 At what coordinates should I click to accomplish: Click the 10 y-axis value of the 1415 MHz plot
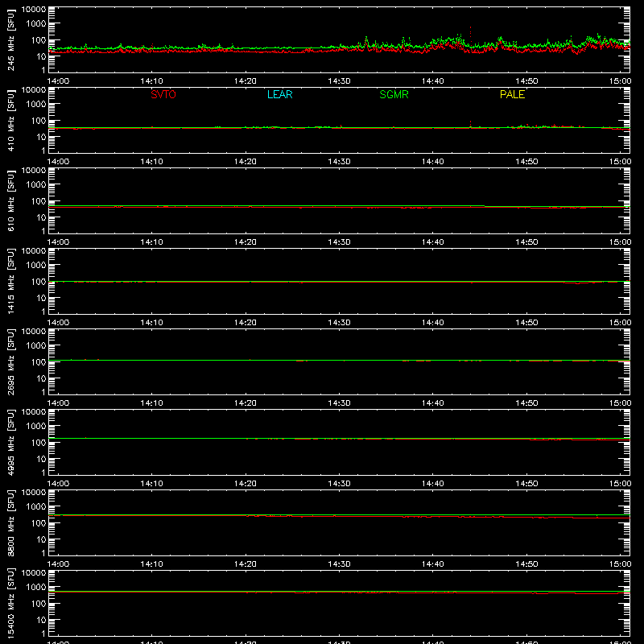click(41, 298)
